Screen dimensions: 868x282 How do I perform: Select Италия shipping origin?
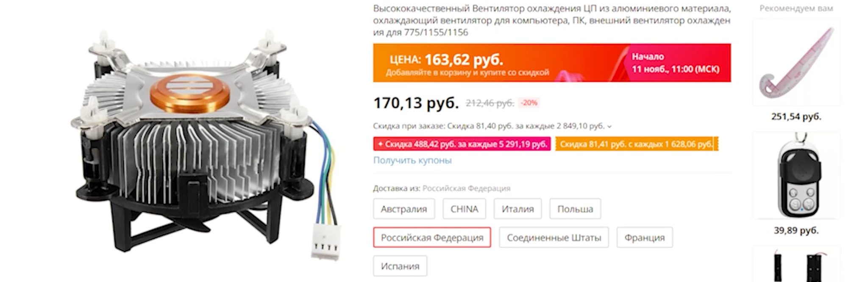pos(517,209)
